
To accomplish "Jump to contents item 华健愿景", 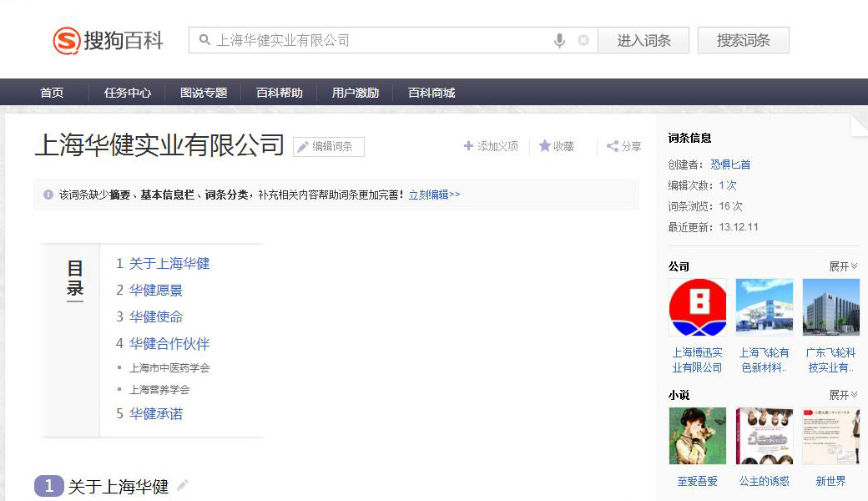I will (156, 290).
